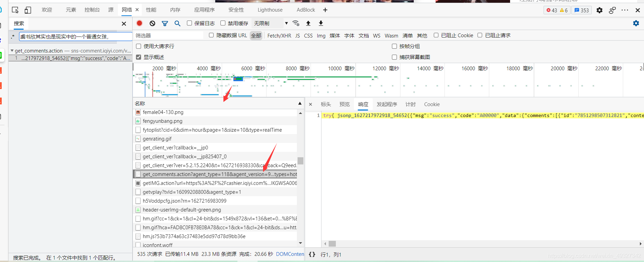This screenshot has width=644, height=262.
Task: Open network search magnifier icon
Action: point(177,23)
